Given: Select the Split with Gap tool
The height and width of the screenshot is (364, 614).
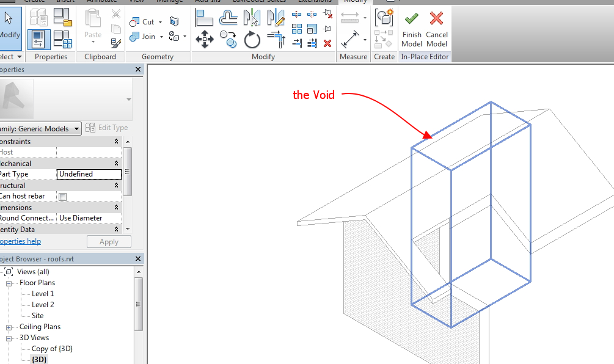Looking at the screenshot, I should [x=312, y=15].
